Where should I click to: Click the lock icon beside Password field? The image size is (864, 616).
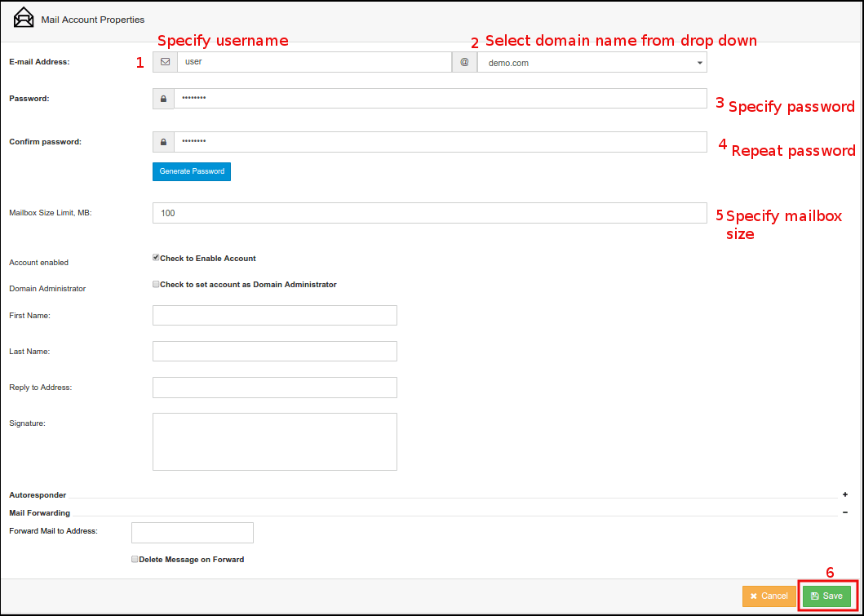tap(163, 99)
